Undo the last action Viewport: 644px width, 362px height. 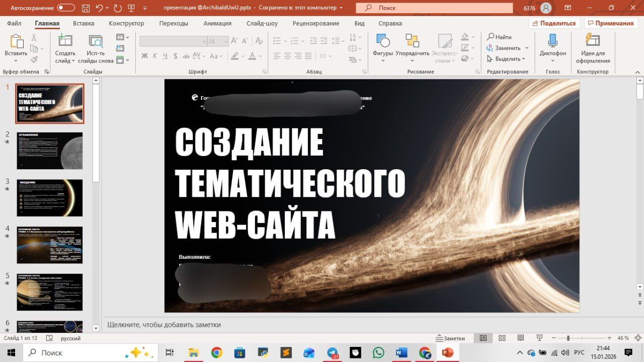pyautogui.click(x=99, y=8)
